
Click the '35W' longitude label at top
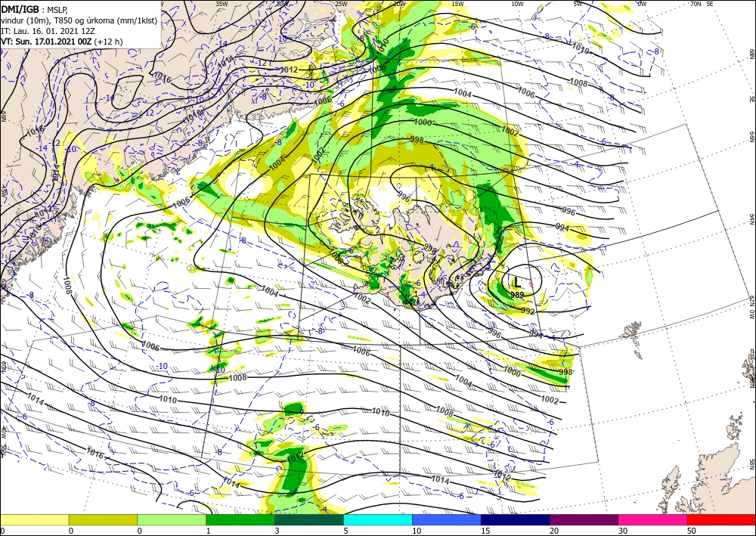pos(222,4)
